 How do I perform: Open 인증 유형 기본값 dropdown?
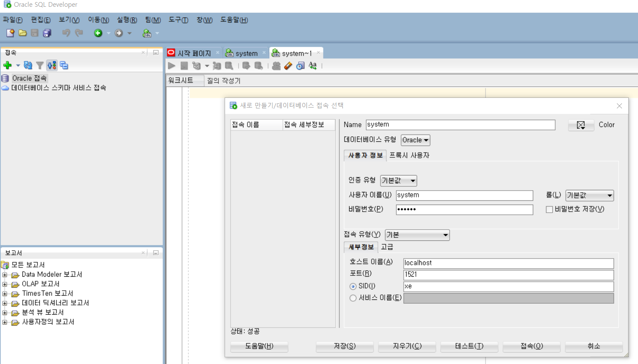click(399, 181)
